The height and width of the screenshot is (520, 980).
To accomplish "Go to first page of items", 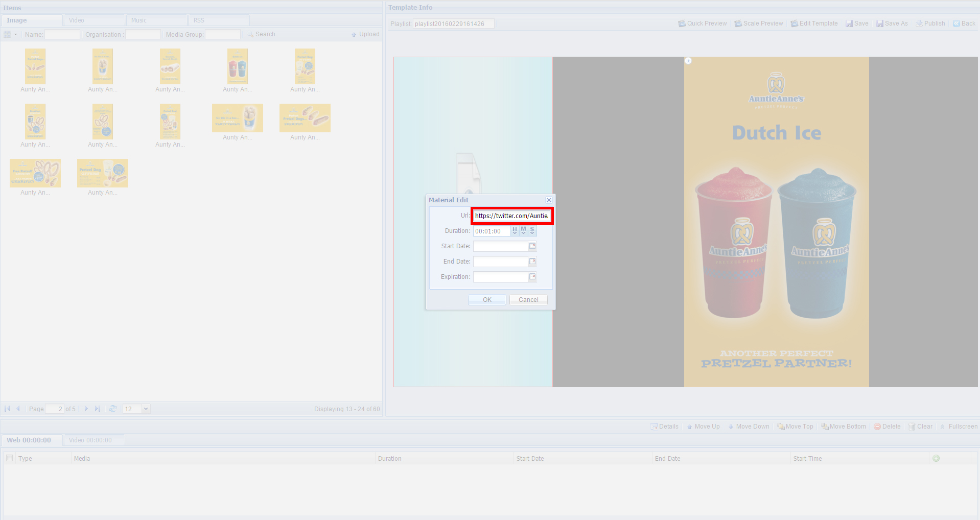I will pyautogui.click(x=7, y=409).
